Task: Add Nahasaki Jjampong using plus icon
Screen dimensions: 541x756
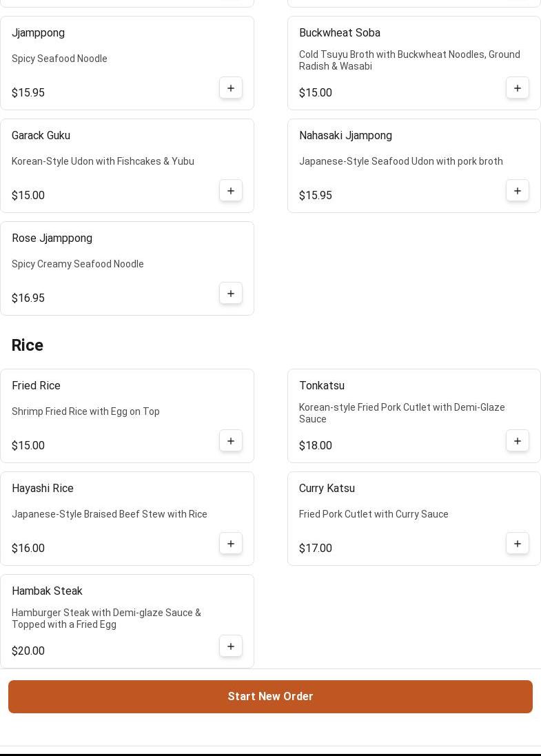Action: (x=518, y=191)
